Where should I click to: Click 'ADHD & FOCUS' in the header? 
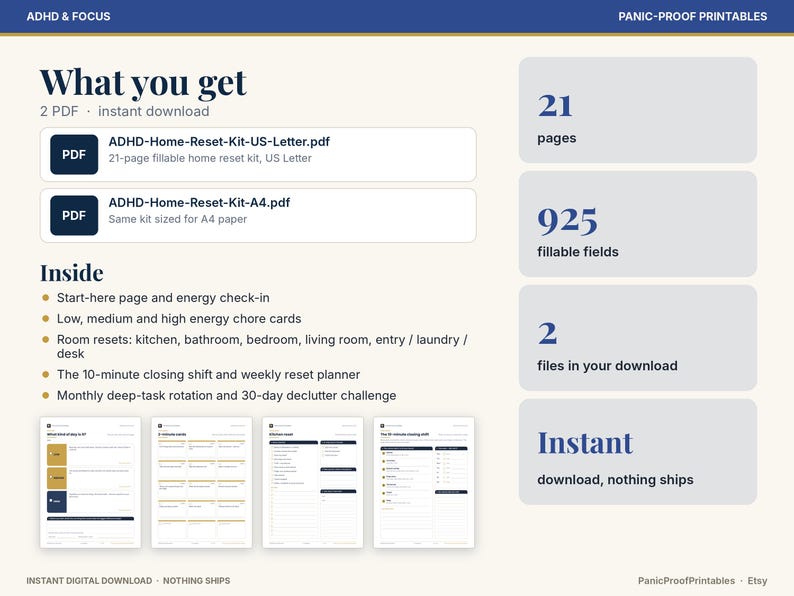68,16
